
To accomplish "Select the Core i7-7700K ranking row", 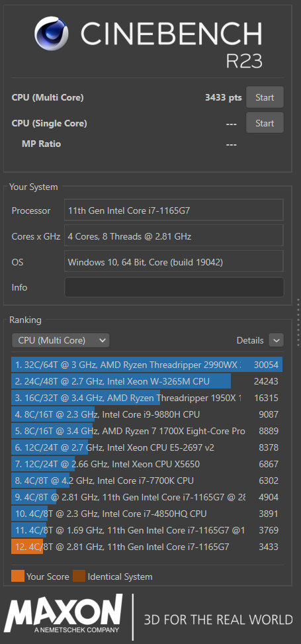I will pyautogui.click(x=147, y=481).
